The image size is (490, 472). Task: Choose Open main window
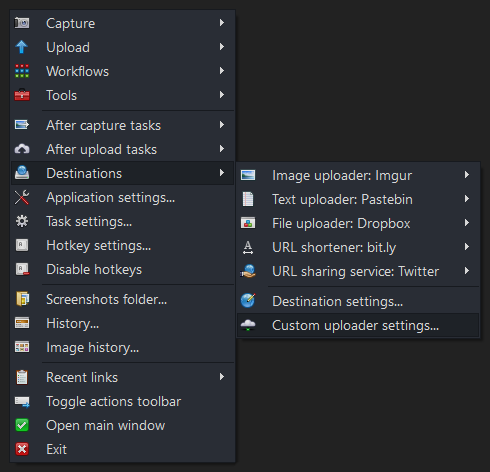[123, 425]
